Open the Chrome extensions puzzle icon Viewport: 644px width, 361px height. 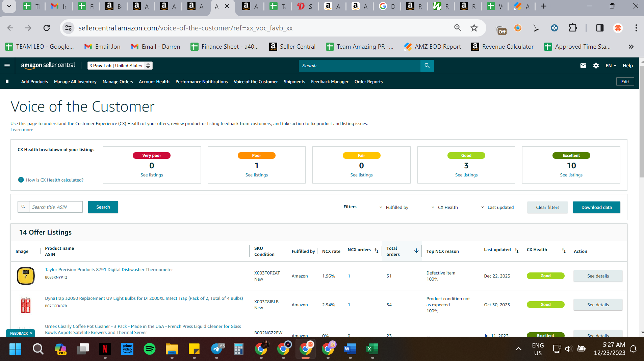coord(573,28)
